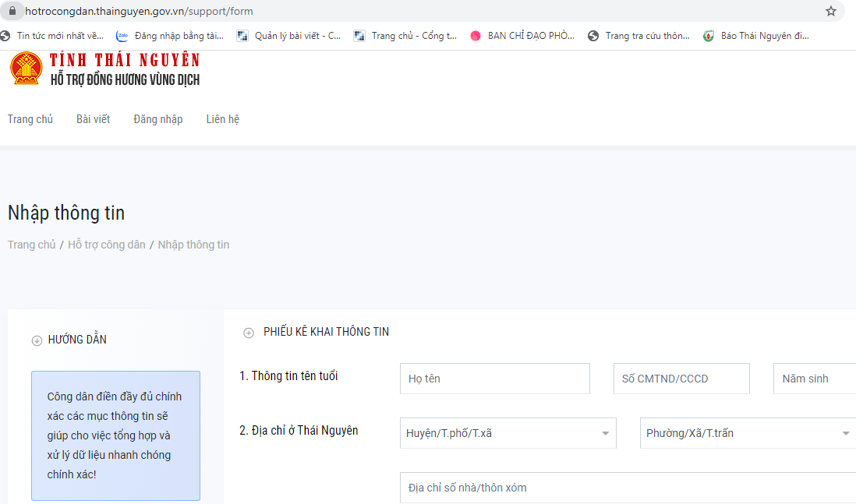Open the BAN CHỈ ĐẠO PHÒ... bookmark
Image resolution: width=856 pixels, height=504 pixels.
[522, 36]
